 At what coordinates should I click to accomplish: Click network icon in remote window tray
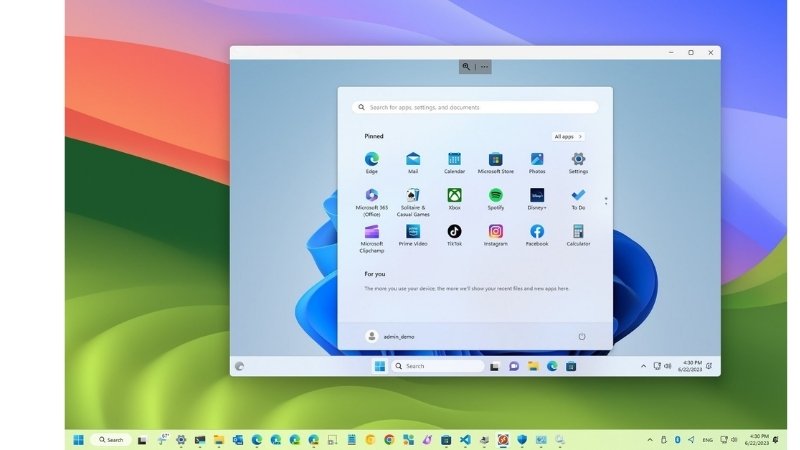coord(657,366)
